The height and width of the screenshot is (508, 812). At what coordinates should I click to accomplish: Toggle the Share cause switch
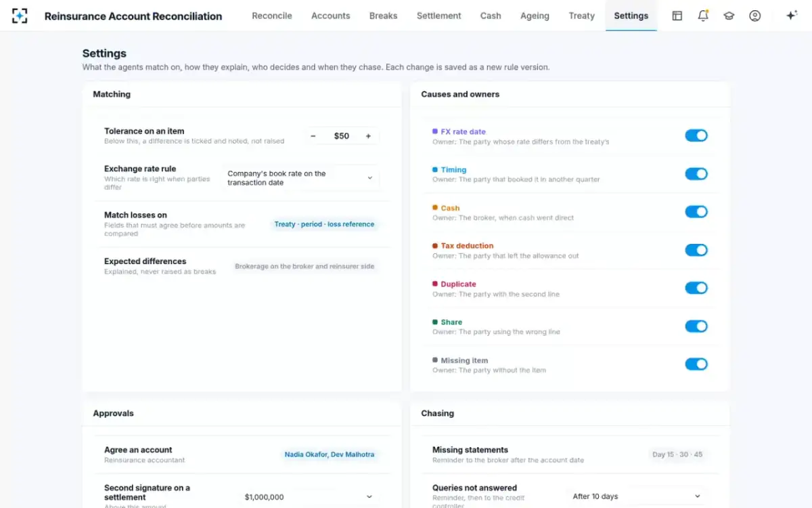(x=696, y=326)
